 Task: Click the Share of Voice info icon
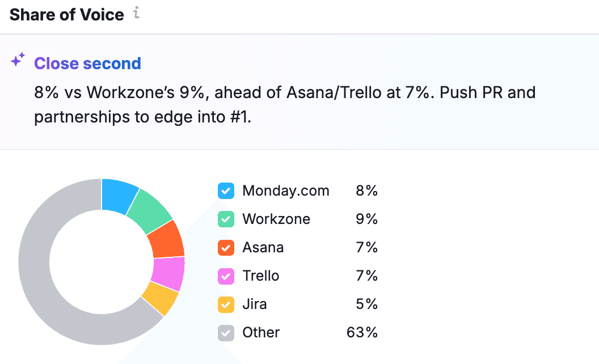click(136, 14)
